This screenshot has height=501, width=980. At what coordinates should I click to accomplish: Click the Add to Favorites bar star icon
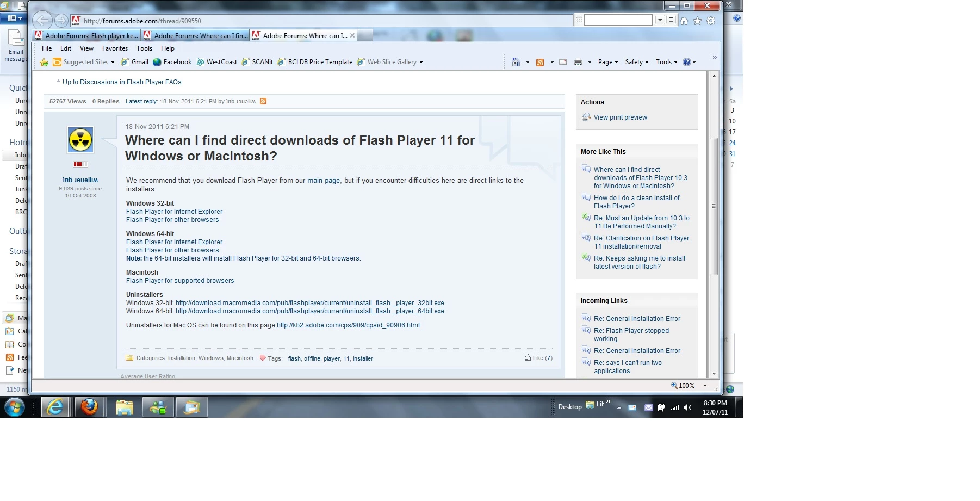[44, 62]
